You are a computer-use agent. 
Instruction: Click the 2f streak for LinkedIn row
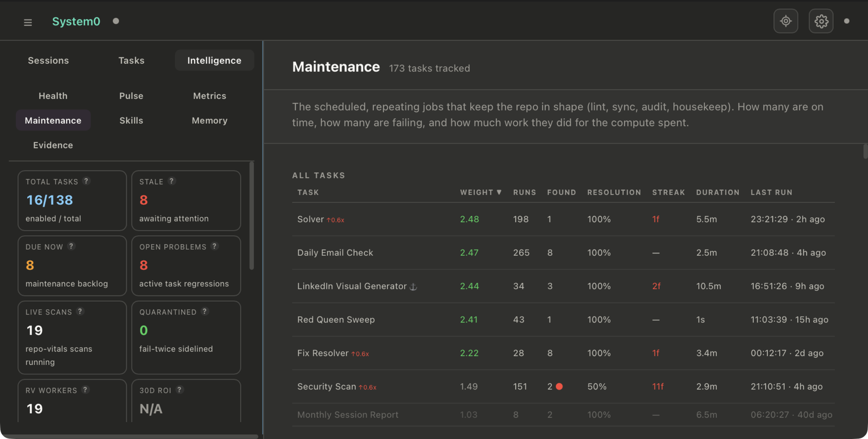tap(656, 286)
